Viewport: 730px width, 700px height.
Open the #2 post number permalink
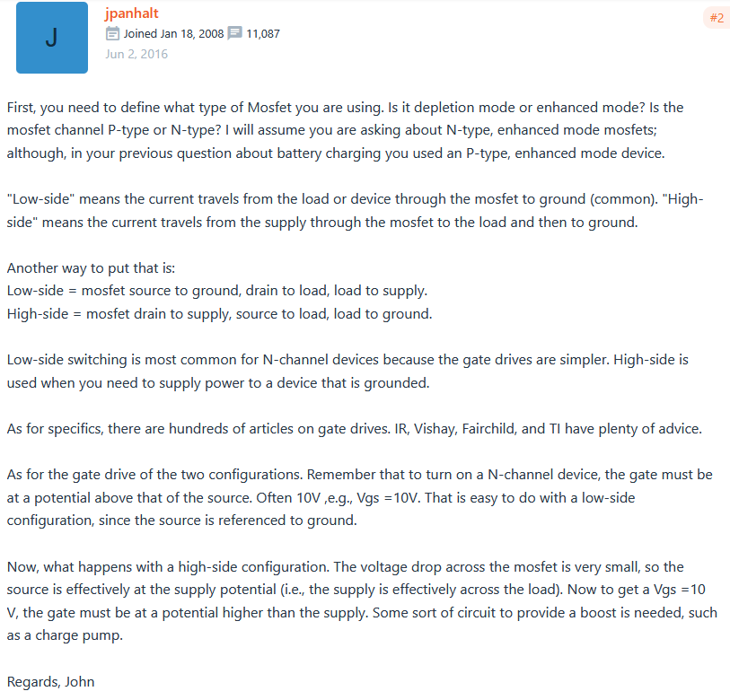(x=716, y=18)
